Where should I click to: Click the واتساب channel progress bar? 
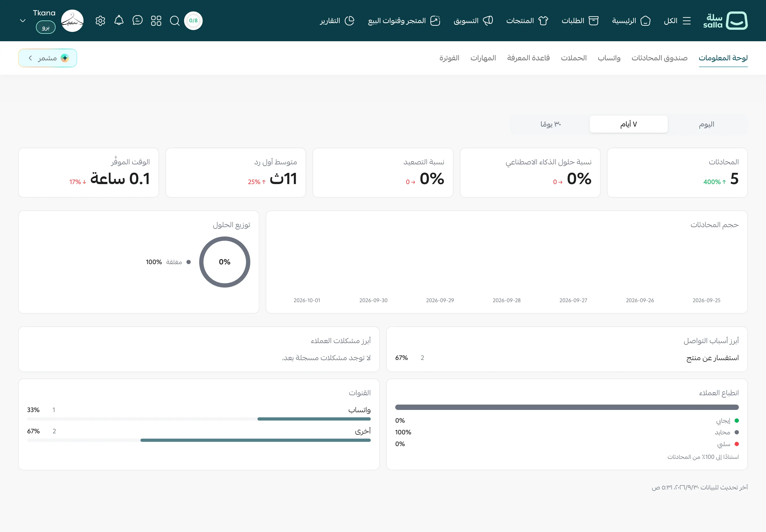(x=199, y=419)
